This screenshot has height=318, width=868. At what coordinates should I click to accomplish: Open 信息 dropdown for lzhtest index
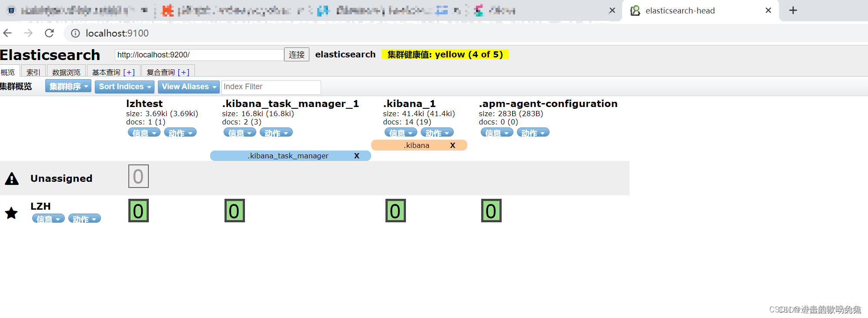(144, 132)
